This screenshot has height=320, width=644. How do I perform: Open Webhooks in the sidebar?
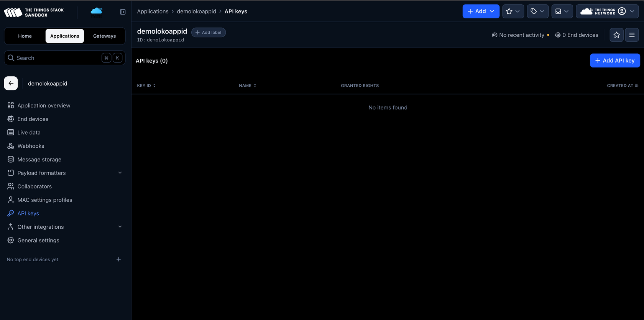coord(65,146)
